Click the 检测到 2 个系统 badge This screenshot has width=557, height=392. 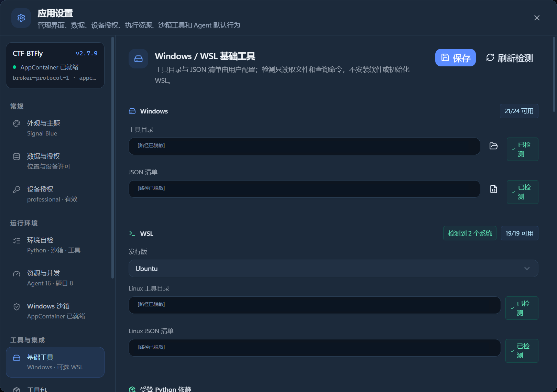pos(470,233)
